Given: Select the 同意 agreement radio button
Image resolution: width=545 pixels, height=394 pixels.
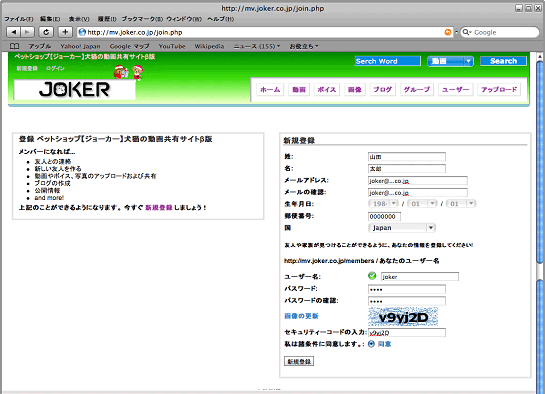Looking at the screenshot, I should [x=371, y=344].
